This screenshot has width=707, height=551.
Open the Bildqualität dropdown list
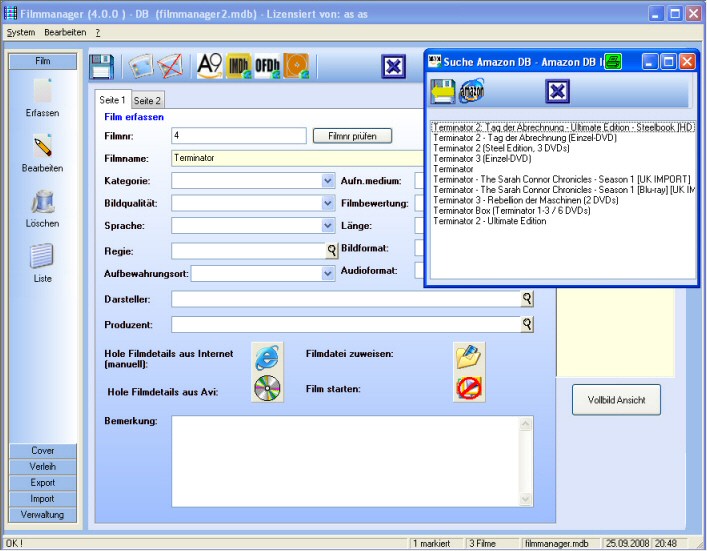(x=328, y=203)
